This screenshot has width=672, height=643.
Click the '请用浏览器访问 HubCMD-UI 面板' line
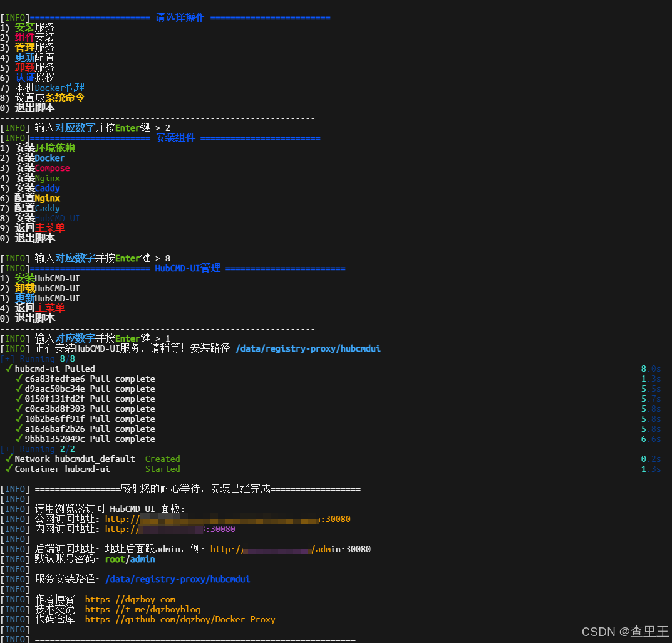pos(110,509)
